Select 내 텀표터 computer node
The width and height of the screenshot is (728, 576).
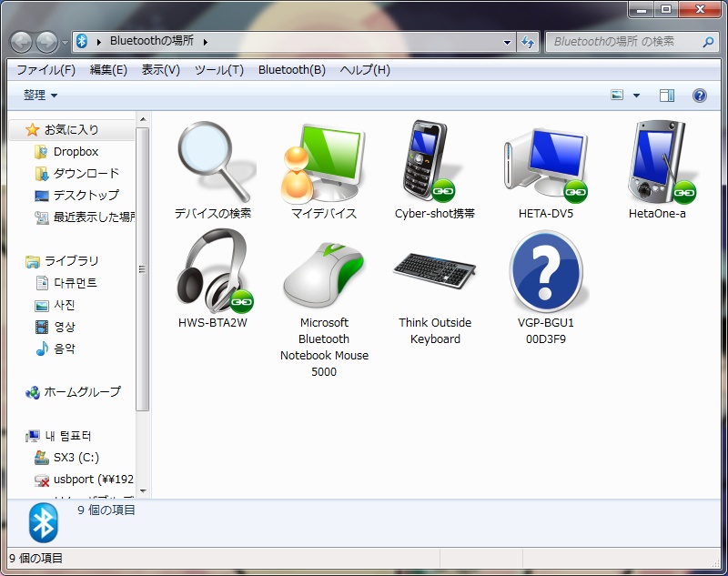tap(58, 436)
